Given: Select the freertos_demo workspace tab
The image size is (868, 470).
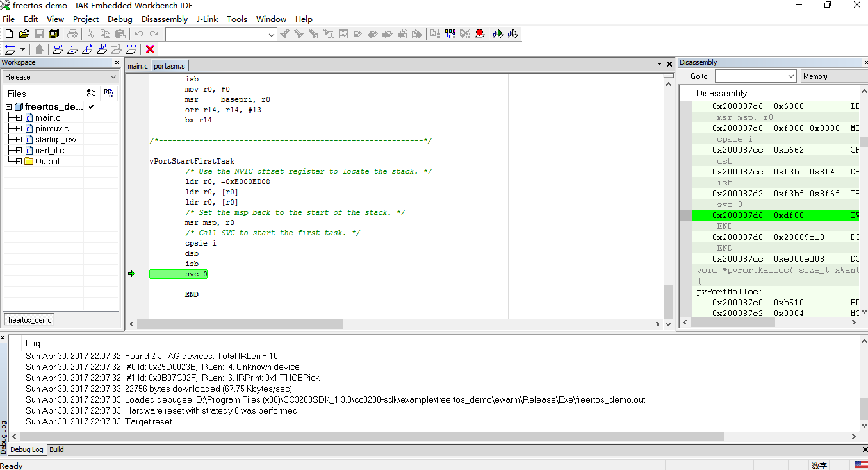Looking at the screenshot, I should tap(30, 319).
